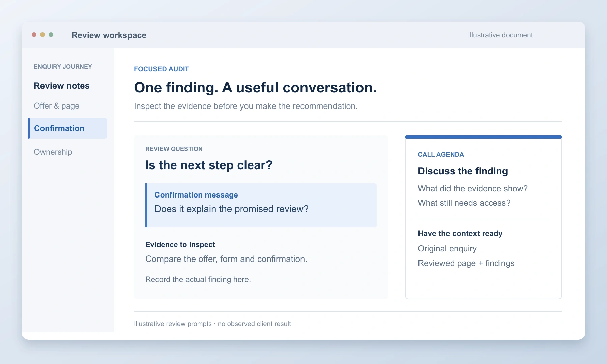Click Reviewed page + findings line
The width and height of the screenshot is (607, 364).
click(466, 263)
